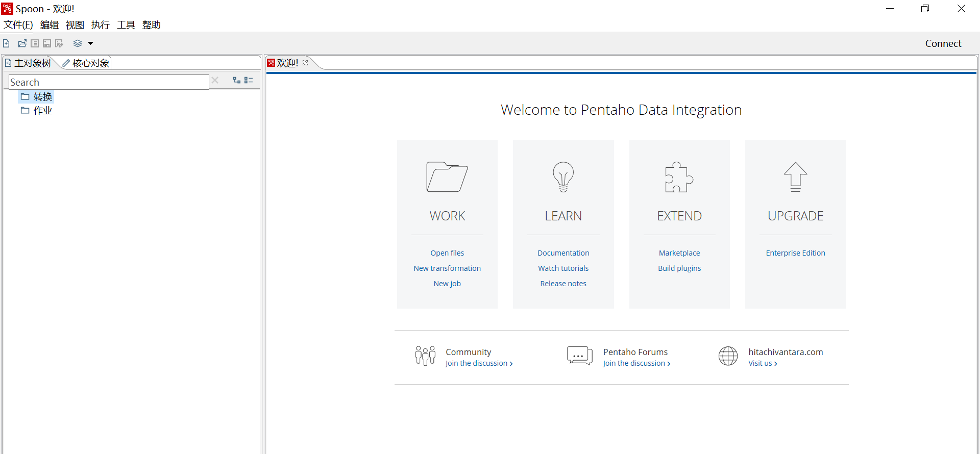Click the Community heading text

(x=469, y=352)
